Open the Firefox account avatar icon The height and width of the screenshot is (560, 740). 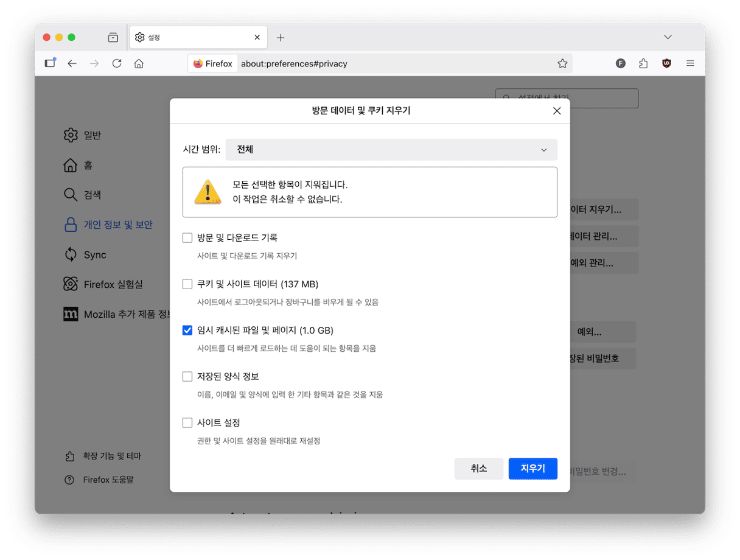click(621, 63)
